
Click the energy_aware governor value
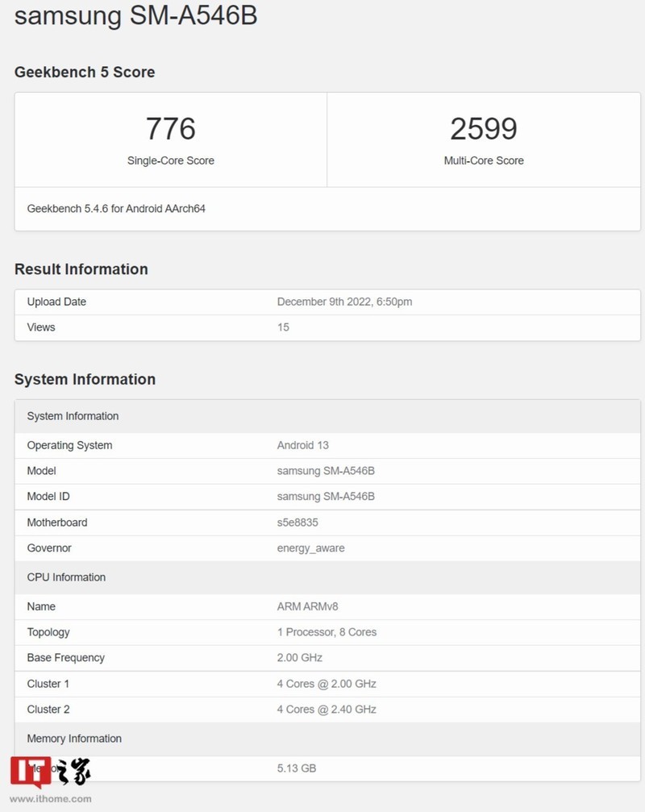pyautogui.click(x=310, y=548)
